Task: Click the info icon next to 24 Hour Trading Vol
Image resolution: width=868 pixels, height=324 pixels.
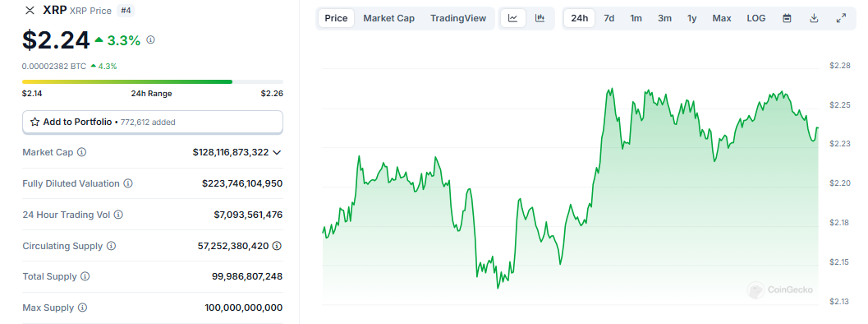Action: (118, 214)
